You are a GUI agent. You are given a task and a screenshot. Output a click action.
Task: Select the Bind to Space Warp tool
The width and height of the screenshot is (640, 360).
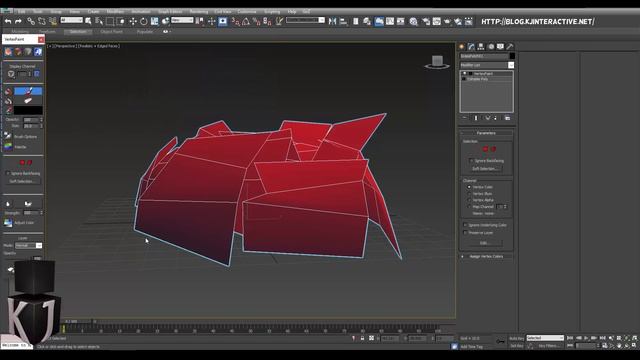click(53, 21)
